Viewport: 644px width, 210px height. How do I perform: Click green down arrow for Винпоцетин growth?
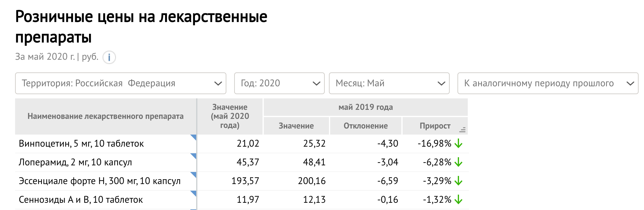pos(458,144)
